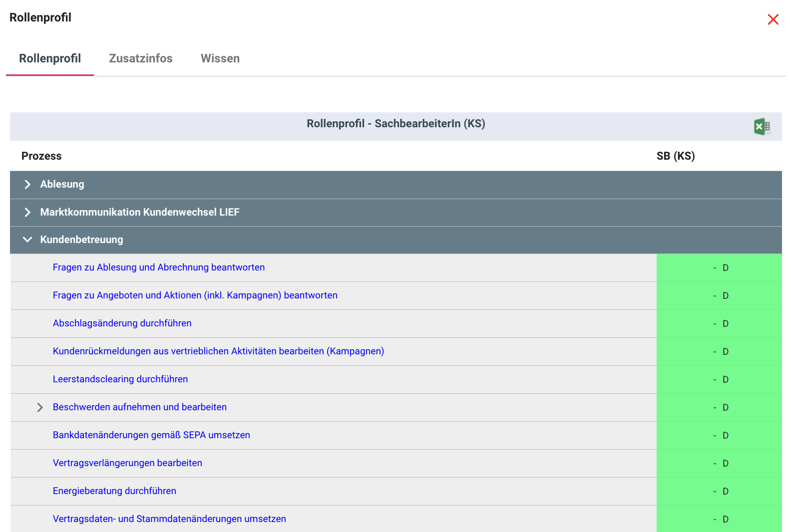Viewport: 791px width, 532px height.
Task: Open the Wissen tab
Action: point(220,58)
